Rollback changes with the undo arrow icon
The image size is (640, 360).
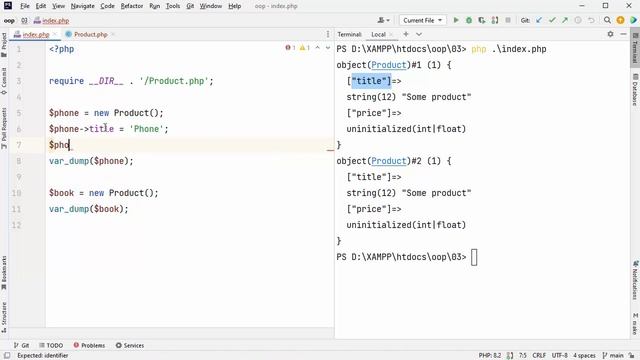point(591,20)
